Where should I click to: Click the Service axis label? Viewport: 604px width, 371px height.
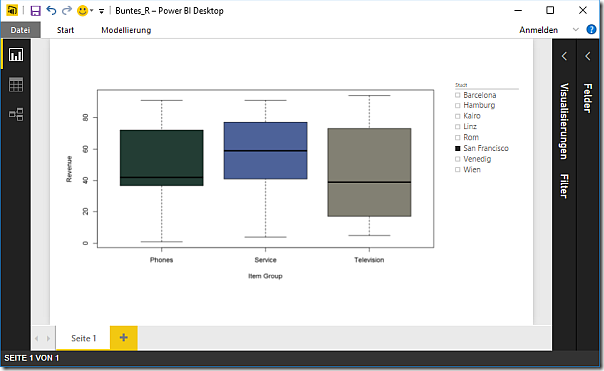coord(265,260)
